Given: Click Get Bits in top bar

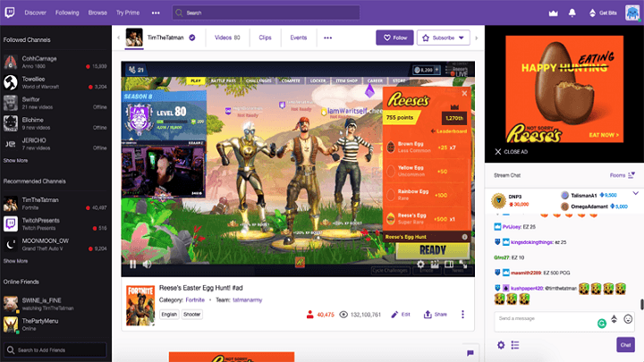Looking at the screenshot, I should coord(603,13).
